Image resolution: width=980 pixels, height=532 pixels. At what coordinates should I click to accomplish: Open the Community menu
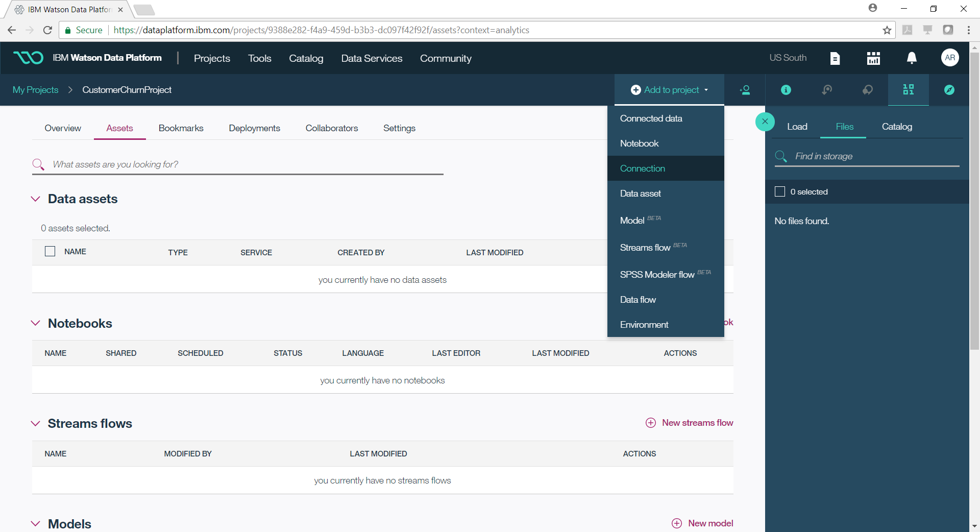446,58
